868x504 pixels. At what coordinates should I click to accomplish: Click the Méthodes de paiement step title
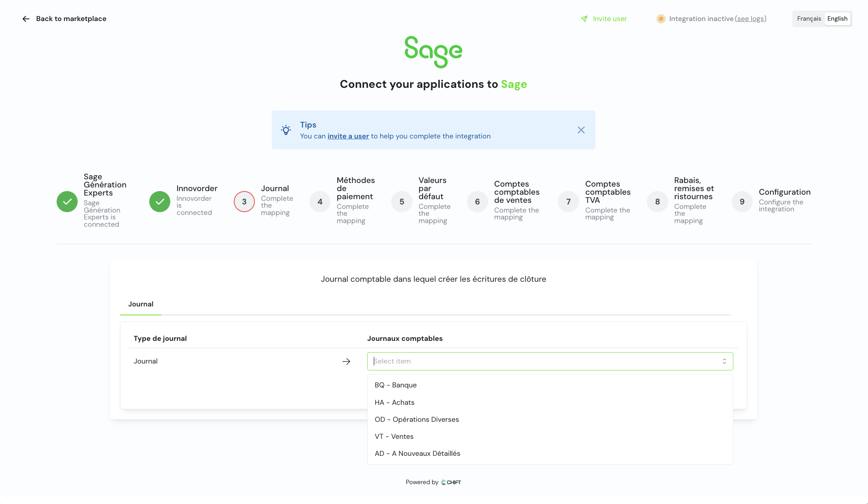[x=356, y=188]
